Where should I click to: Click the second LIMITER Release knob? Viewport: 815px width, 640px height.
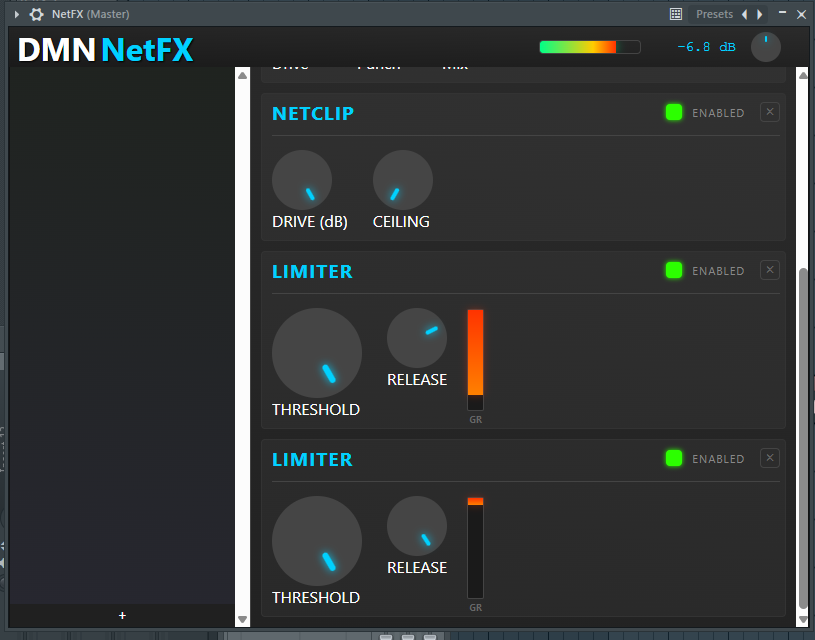[417, 526]
